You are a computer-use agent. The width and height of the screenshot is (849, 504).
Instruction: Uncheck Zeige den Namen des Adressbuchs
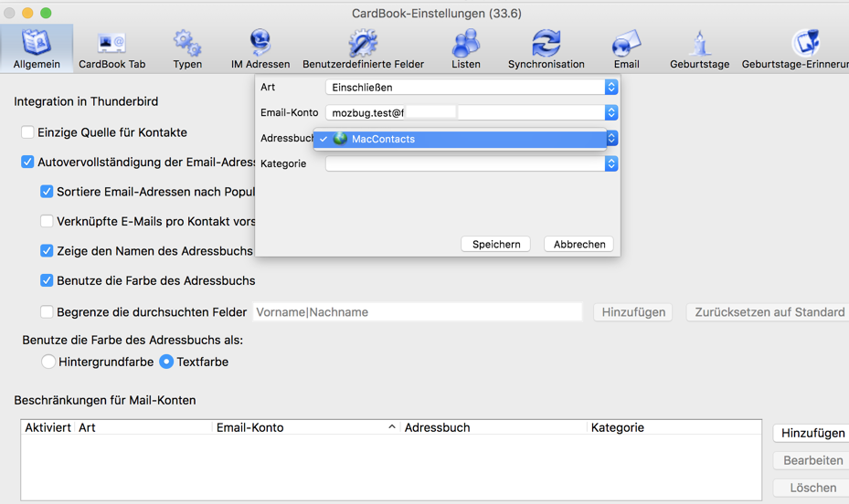click(x=47, y=251)
